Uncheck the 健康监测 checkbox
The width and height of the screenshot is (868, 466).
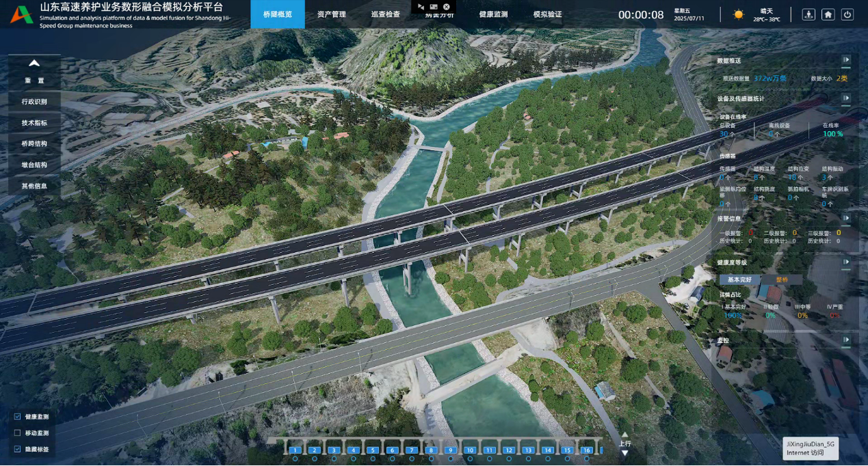(x=18, y=416)
